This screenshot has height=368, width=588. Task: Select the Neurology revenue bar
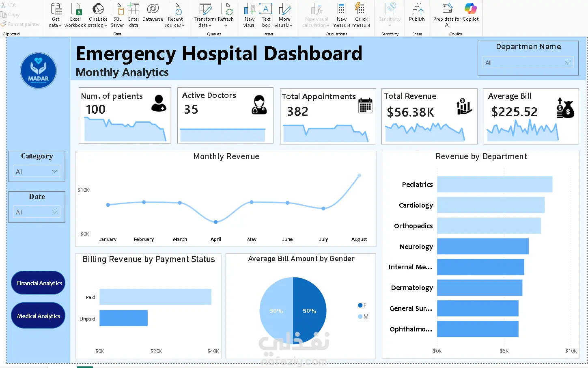[x=483, y=247]
